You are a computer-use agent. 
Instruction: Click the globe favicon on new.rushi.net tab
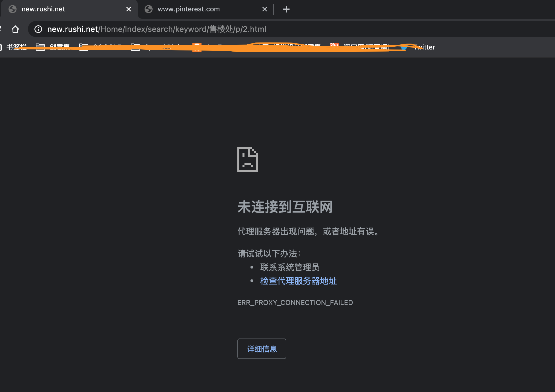click(x=13, y=9)
